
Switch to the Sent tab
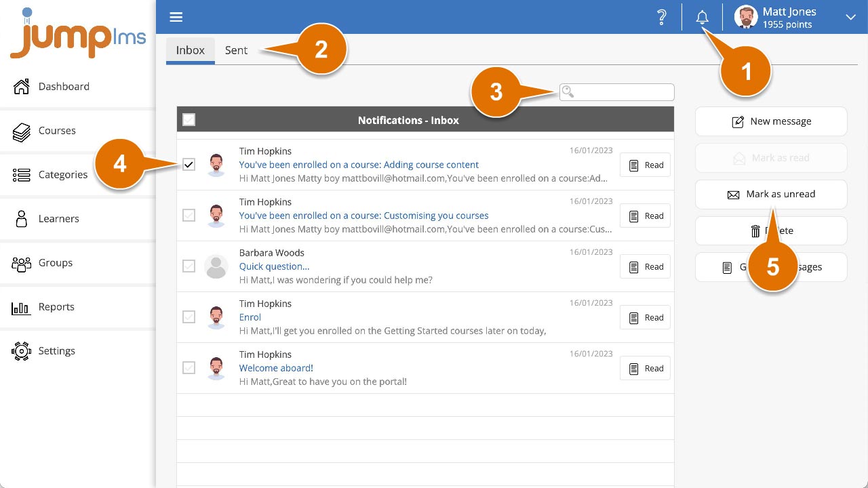236,50
